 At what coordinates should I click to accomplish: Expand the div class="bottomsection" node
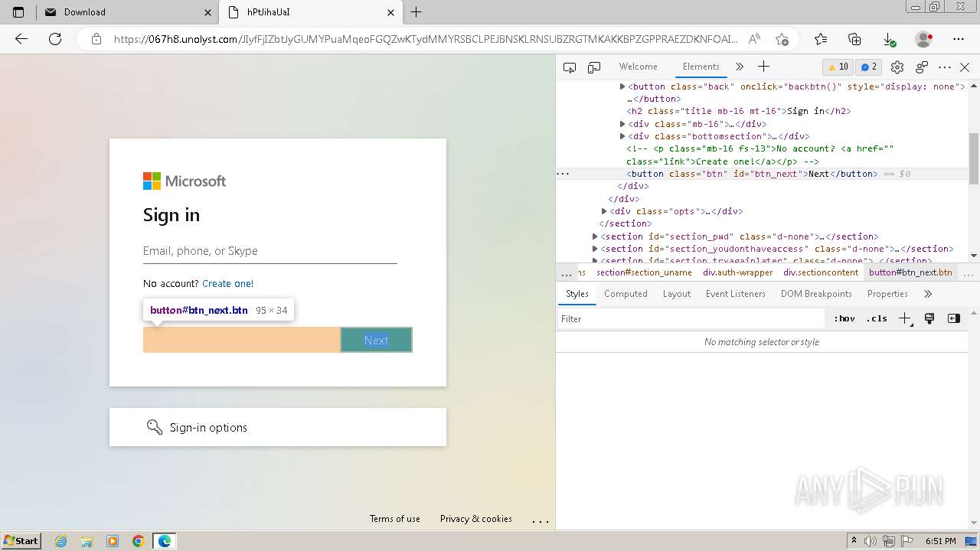[x=622, y=136]
